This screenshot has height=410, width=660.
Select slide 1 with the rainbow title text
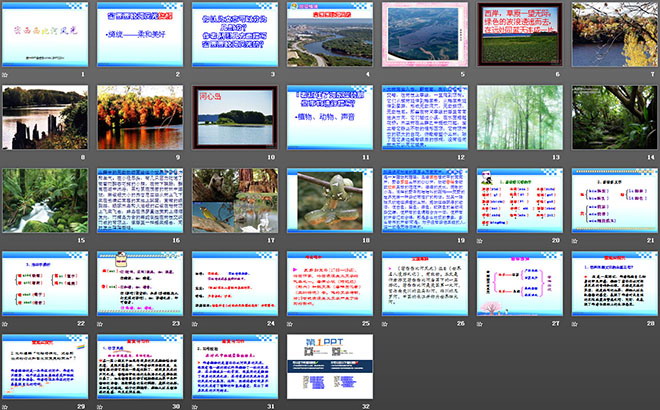[45, 34]
